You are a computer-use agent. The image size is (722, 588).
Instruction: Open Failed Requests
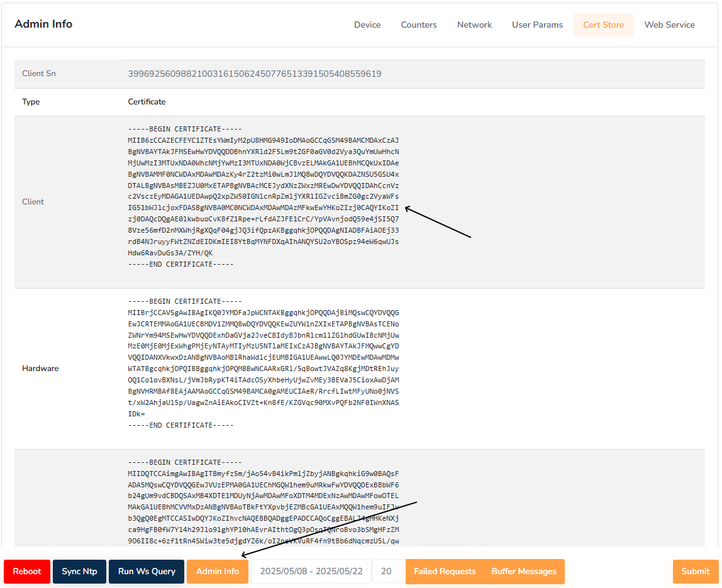[x=445, y=572]
